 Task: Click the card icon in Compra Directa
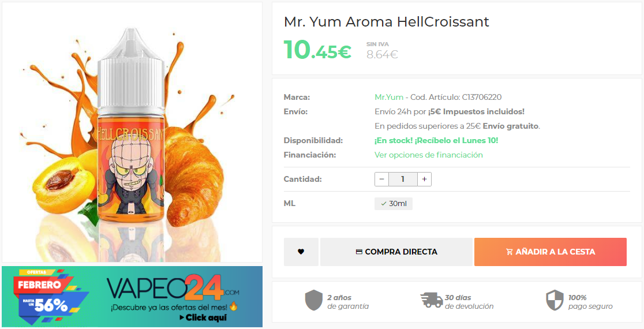(x=359, y=252)
